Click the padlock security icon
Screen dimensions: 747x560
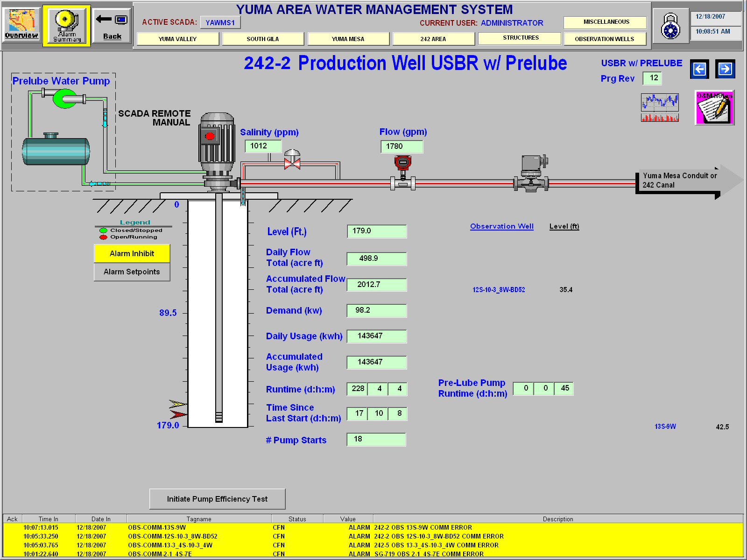(x=670, y=26)
